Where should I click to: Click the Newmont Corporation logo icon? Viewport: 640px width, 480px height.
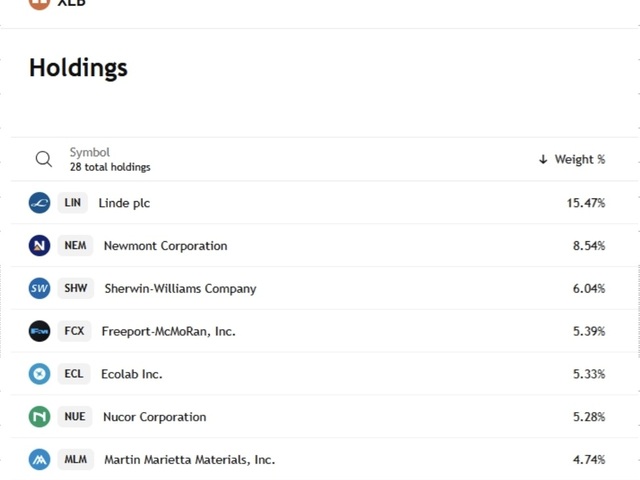coord(39,246)
